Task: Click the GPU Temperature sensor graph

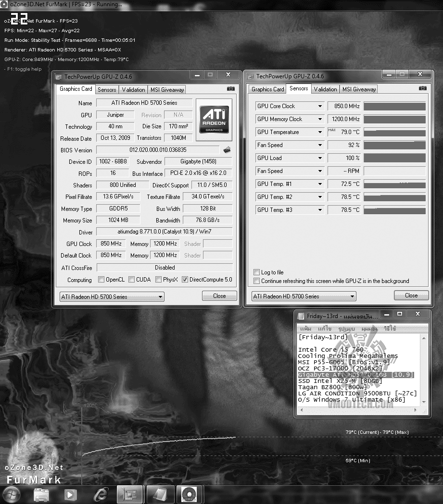Action: [x=395, y=132]
